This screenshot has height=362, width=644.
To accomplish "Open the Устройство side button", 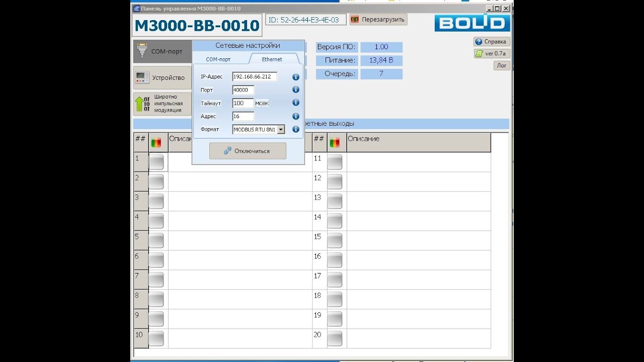I will pos(163,78).
